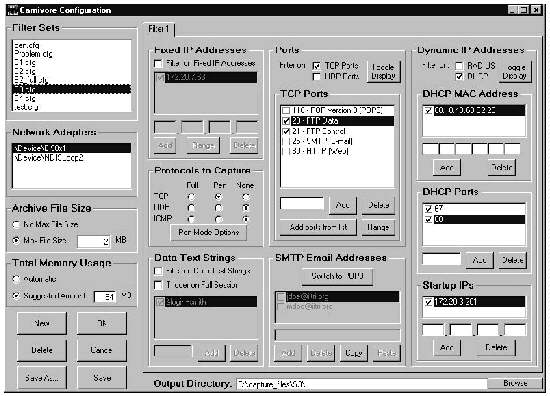Choose the Automatic memory usage option

(16, 279)
